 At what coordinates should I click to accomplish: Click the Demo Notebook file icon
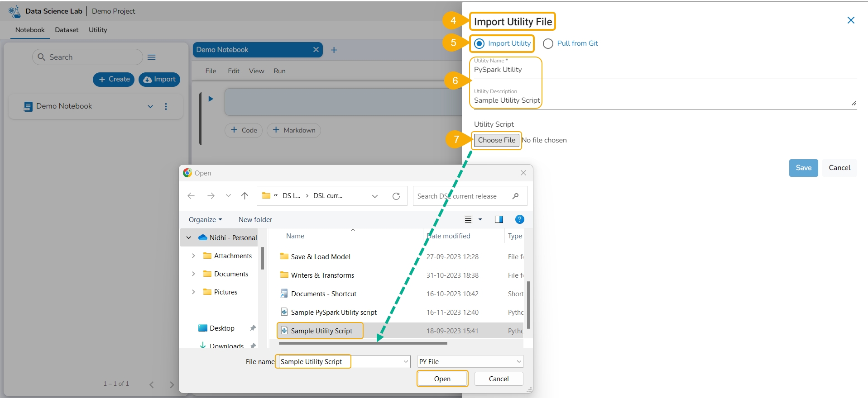[x=28, y=106]
